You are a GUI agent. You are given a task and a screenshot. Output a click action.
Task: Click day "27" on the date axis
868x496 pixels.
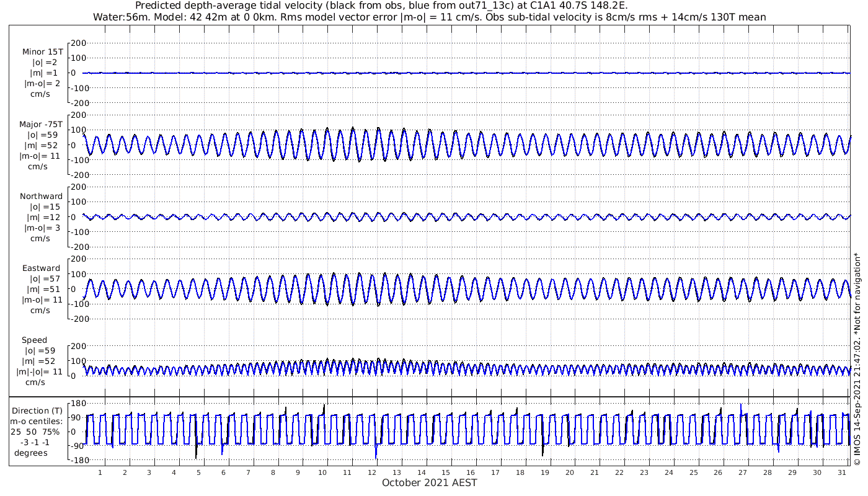(x=743, y=472)
